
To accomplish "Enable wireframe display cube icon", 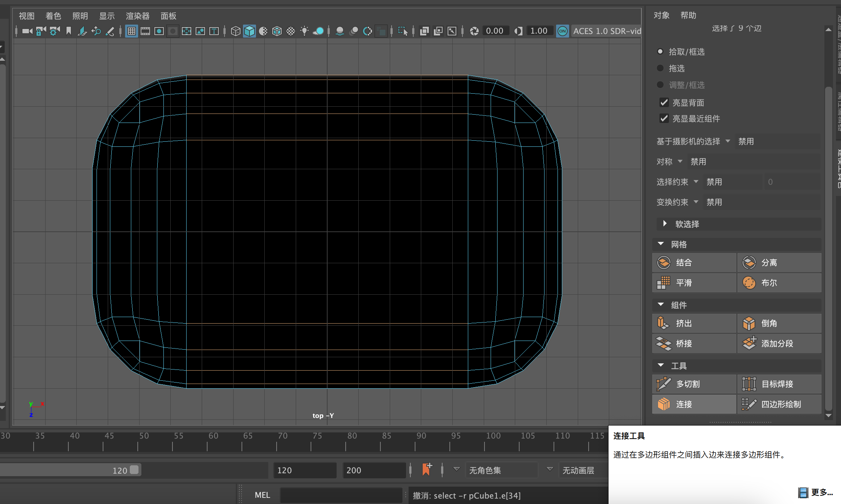I will point(235,31).
